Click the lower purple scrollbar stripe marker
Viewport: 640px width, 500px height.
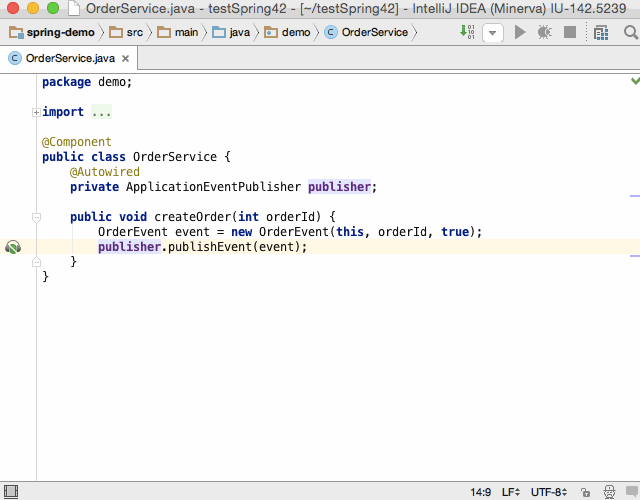coord(635,256)
